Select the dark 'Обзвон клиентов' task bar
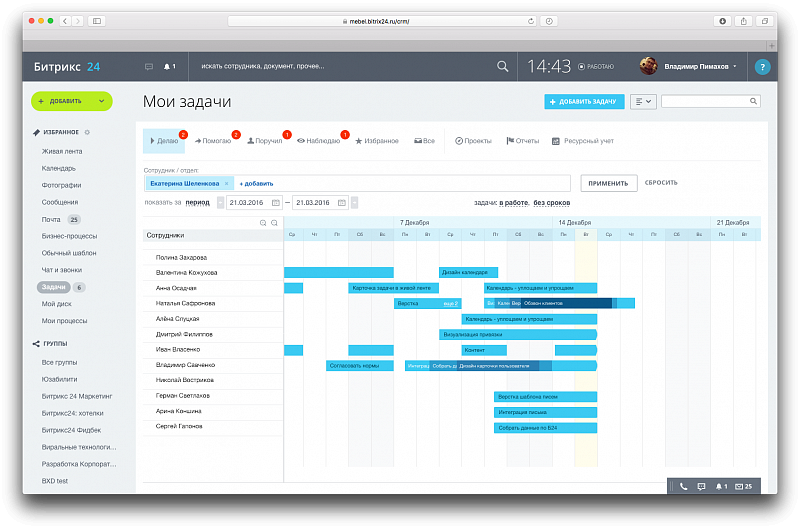Image resolution: width=800 pixels, height=529 pixels. tap(566, 303)
